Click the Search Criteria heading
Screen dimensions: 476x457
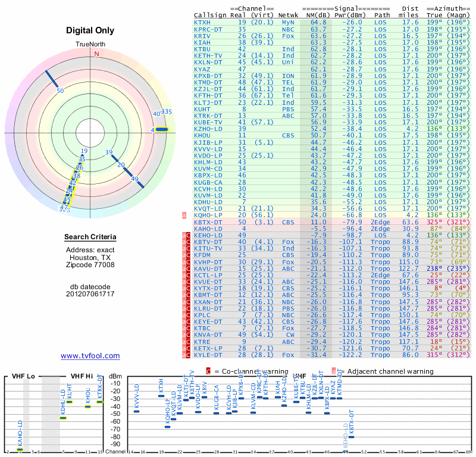90,237
